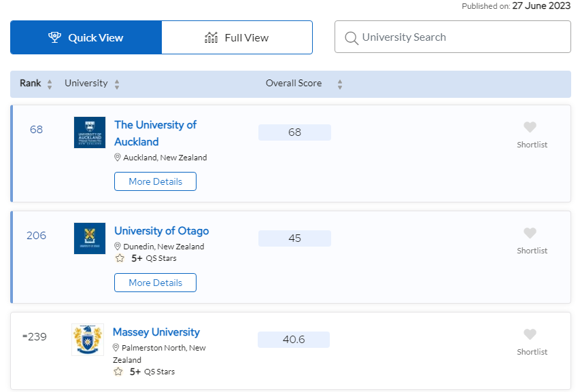Click the Dunedin, New Zealand location text
The image size is (580, 392).
coord(164,247)
